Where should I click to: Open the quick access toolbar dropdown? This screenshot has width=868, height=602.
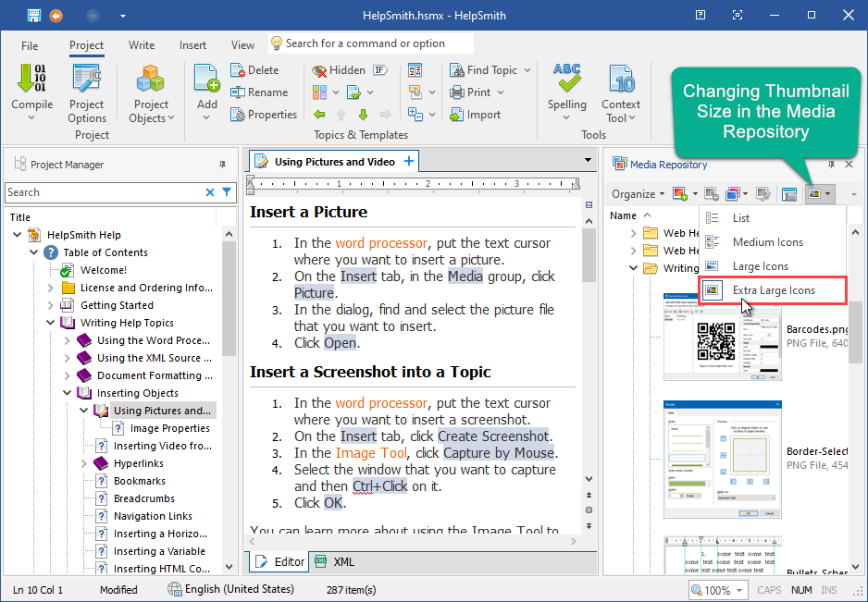click(x=123, y=16)
